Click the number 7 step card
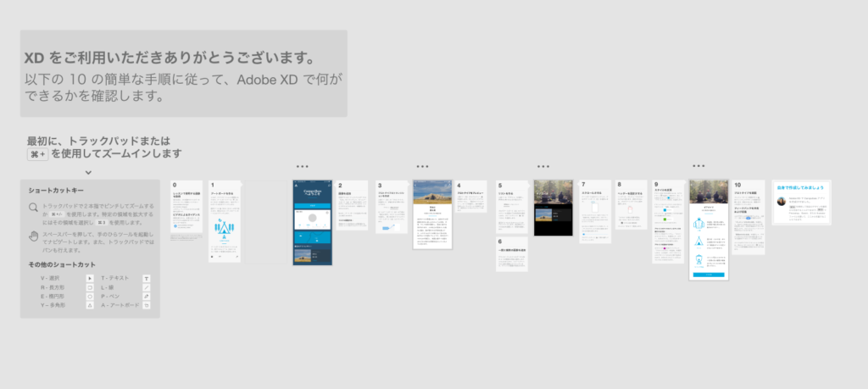The image size is (868, 389). pyautogui.click(x=595, y=212)
